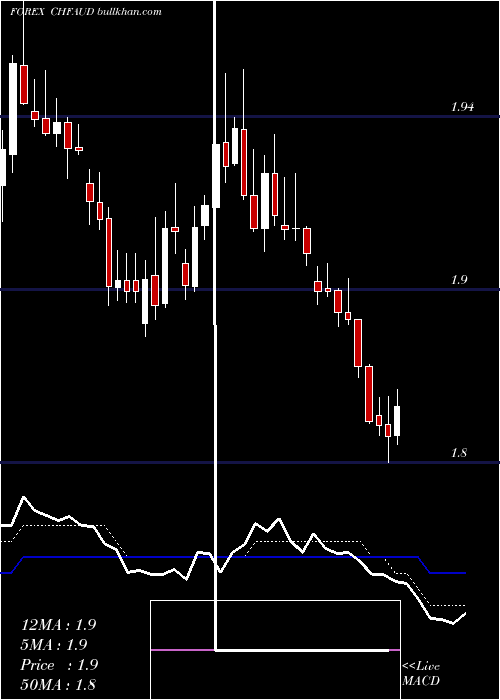500x700 pixels.
Task: Click the 'FOREX CHFAUD bullkhan.com' title text
Action: click(x=86, y=12)
